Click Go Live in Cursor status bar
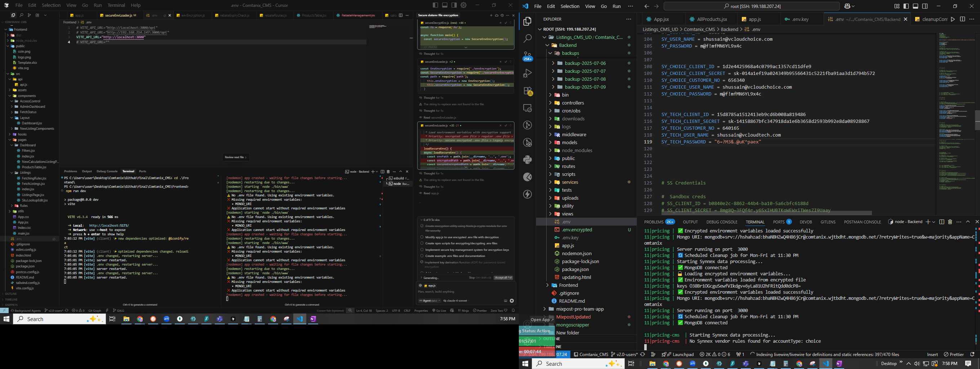 pos(439,310)
